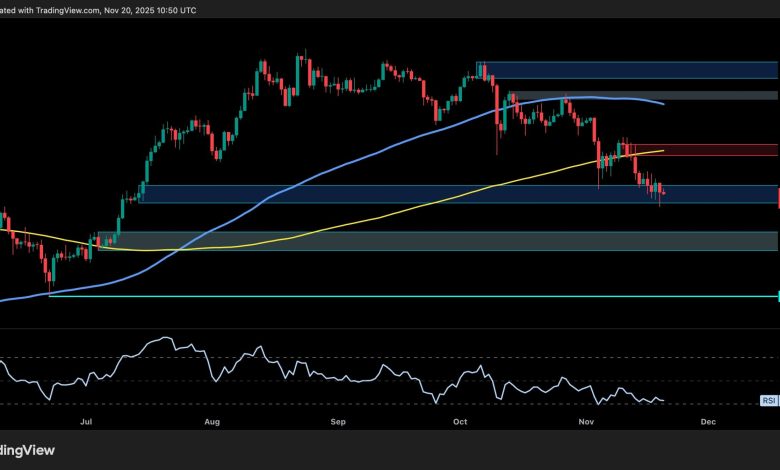
Task: Select the red resistance zone rectangle
Action: 700,150
